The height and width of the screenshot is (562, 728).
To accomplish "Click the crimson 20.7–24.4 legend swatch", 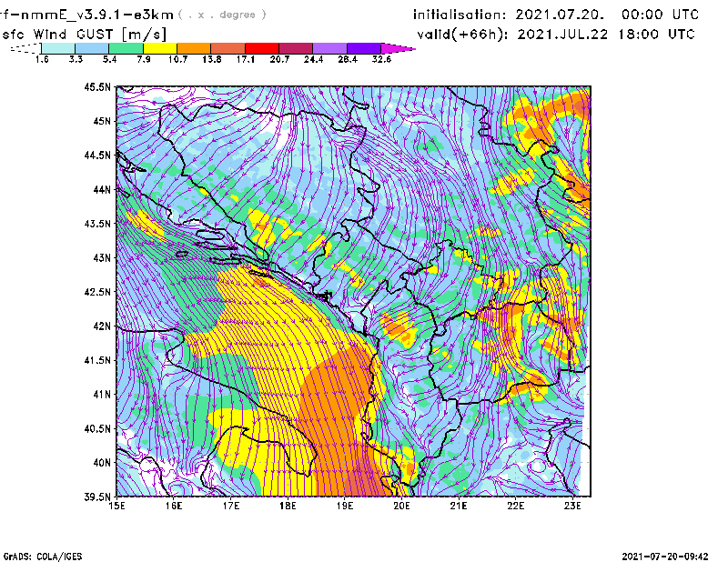I will [296, 48].
